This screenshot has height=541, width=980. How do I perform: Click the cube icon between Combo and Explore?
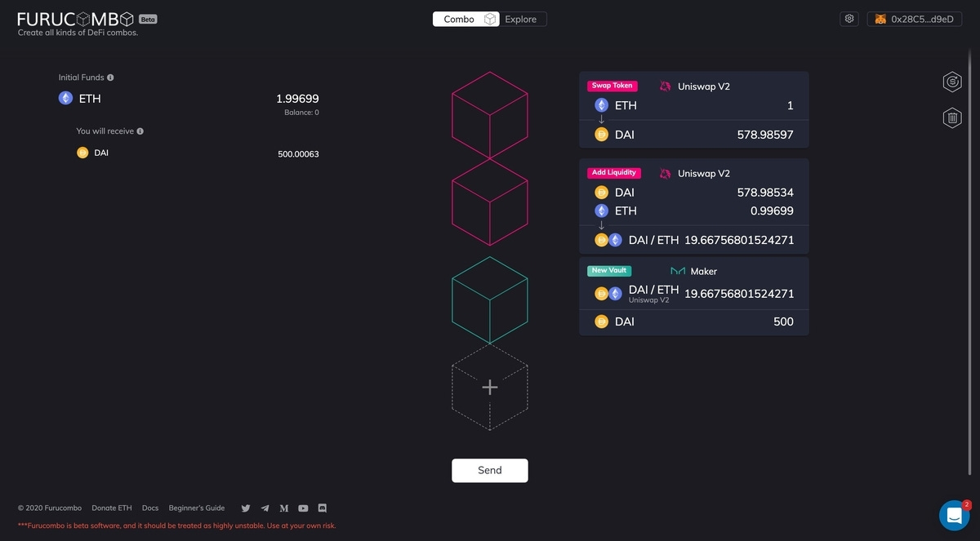pyautogui.click(x=490, y=19)
